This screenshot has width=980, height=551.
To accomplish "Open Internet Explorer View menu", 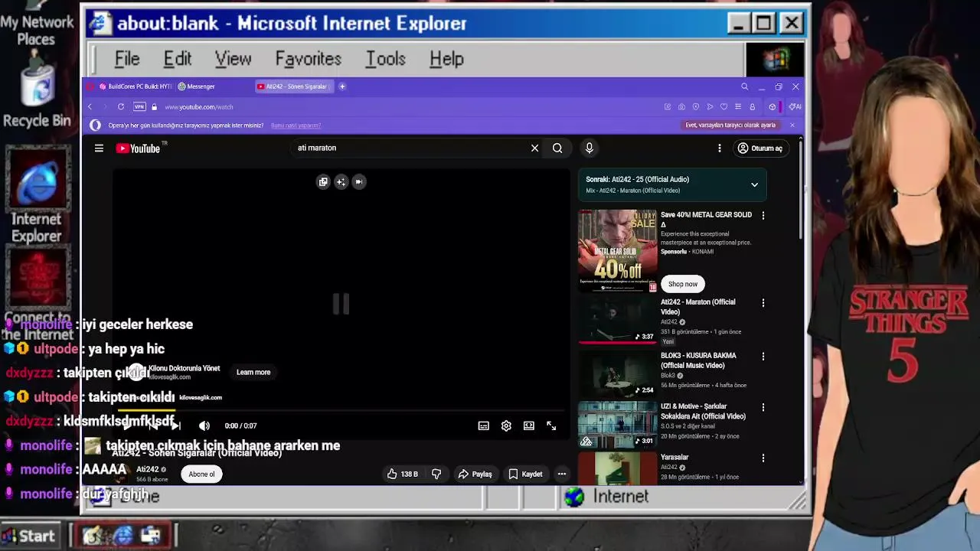I will coord(233,59).
